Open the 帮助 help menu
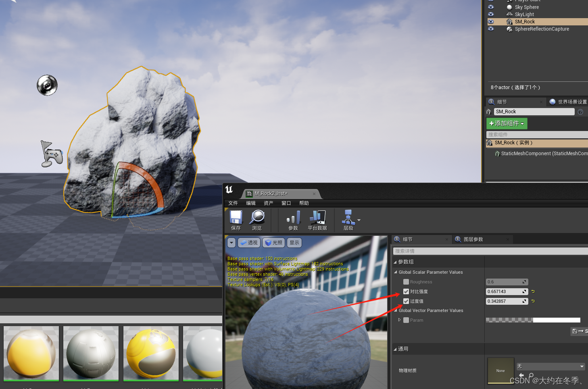Viewport: 588px width, 389px height. click(304, 203)
